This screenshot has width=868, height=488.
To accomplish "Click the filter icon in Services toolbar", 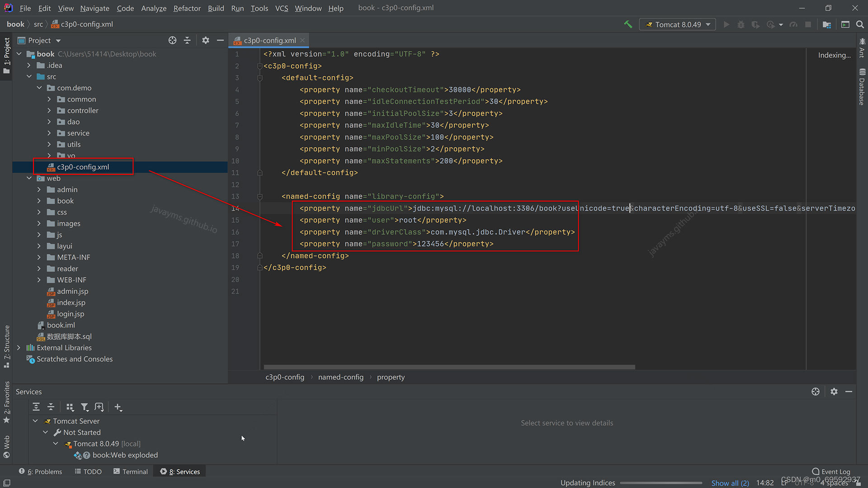I will 85,407.
